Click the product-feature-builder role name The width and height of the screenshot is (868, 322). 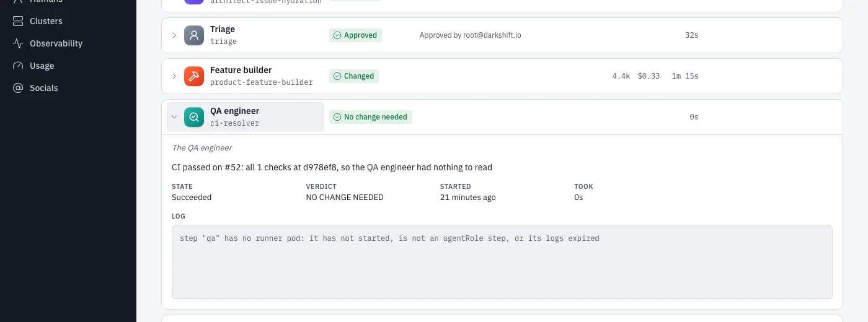pos(262,82)
